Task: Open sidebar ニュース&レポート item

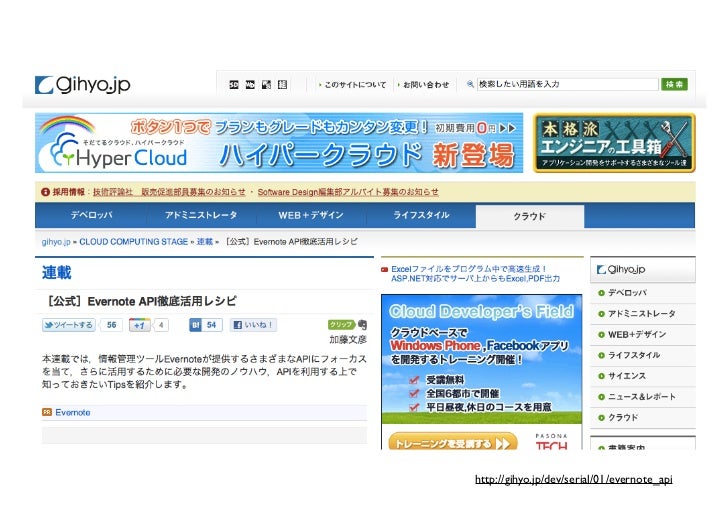Action: tap(643, 397)
